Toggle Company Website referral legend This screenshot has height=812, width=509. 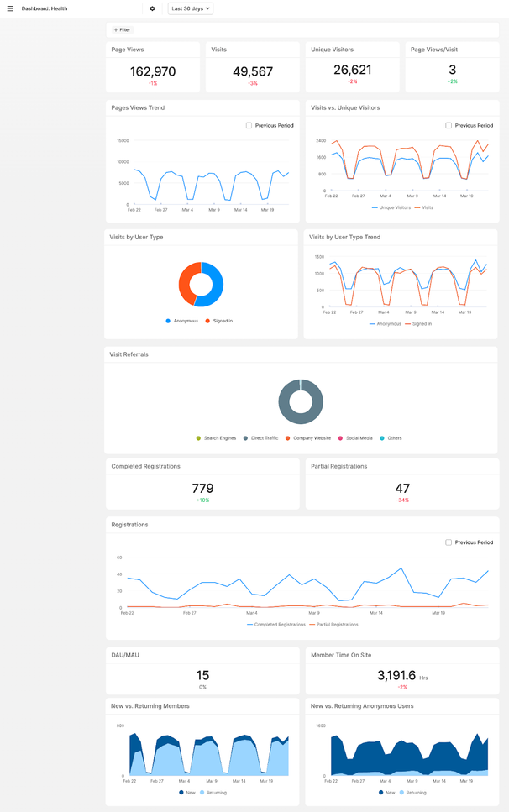pyautogui.click(x=308, y=438)
